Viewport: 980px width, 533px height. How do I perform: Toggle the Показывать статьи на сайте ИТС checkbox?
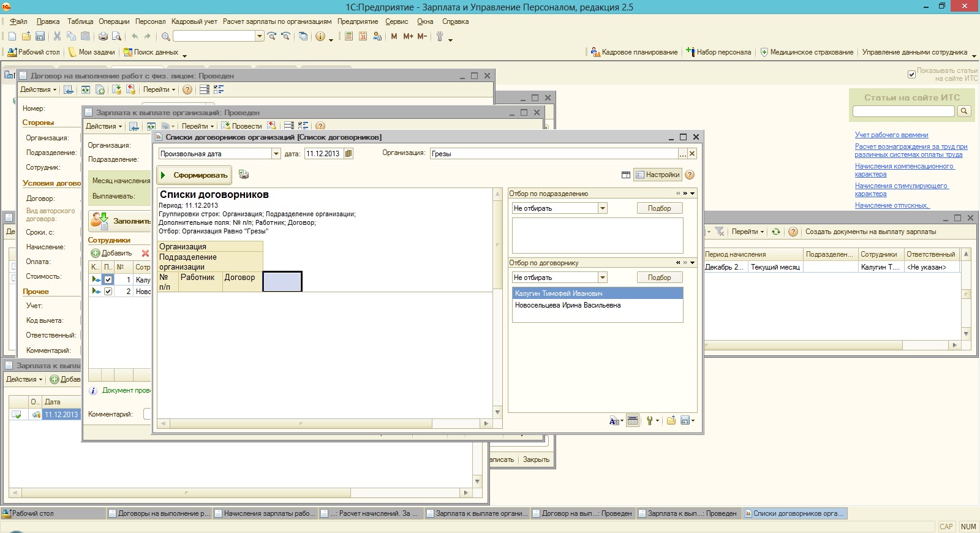click(x=911, y=75)
